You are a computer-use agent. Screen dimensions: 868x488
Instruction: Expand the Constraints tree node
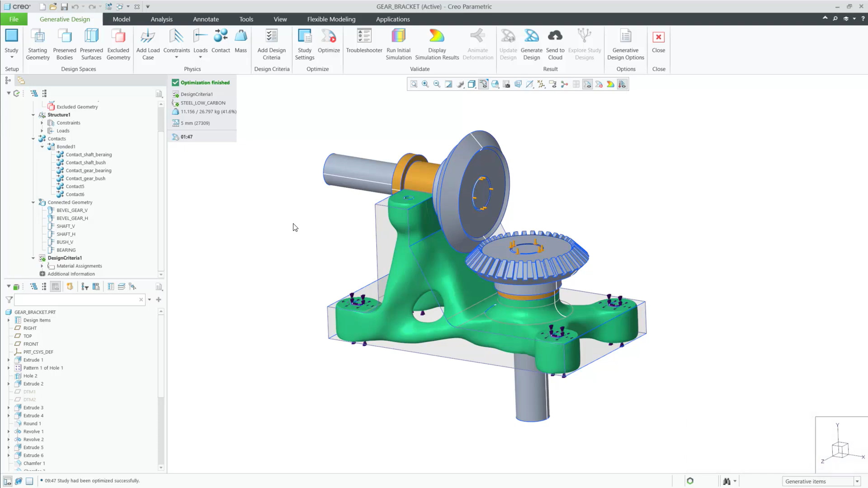(x=42, y=123)
